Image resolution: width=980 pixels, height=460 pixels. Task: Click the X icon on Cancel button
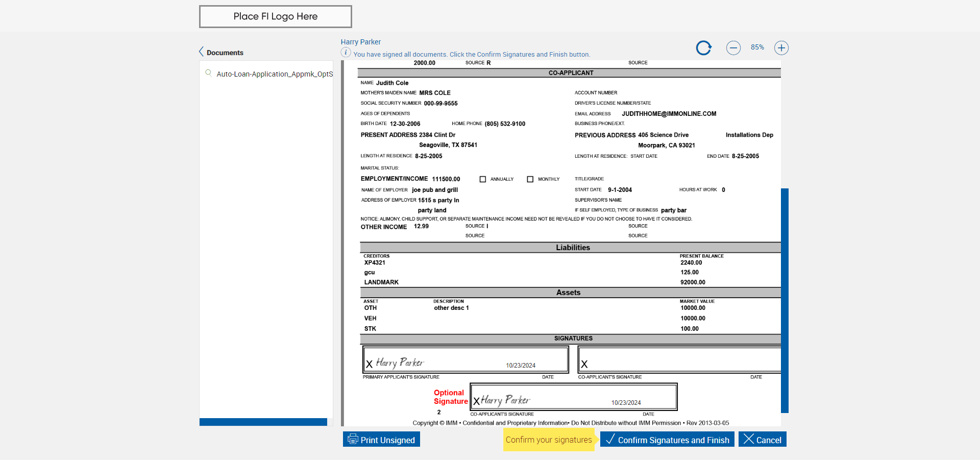tap(748, 439)
